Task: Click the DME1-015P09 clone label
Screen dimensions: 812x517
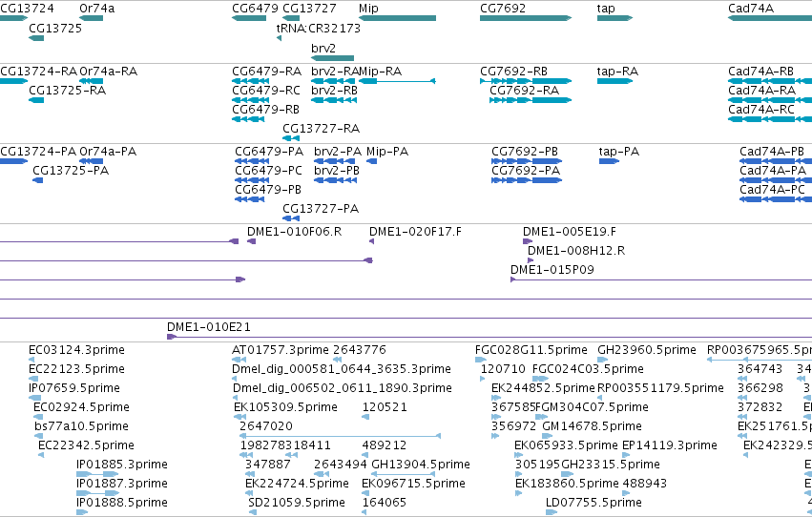Action: [x=552, y=270]
